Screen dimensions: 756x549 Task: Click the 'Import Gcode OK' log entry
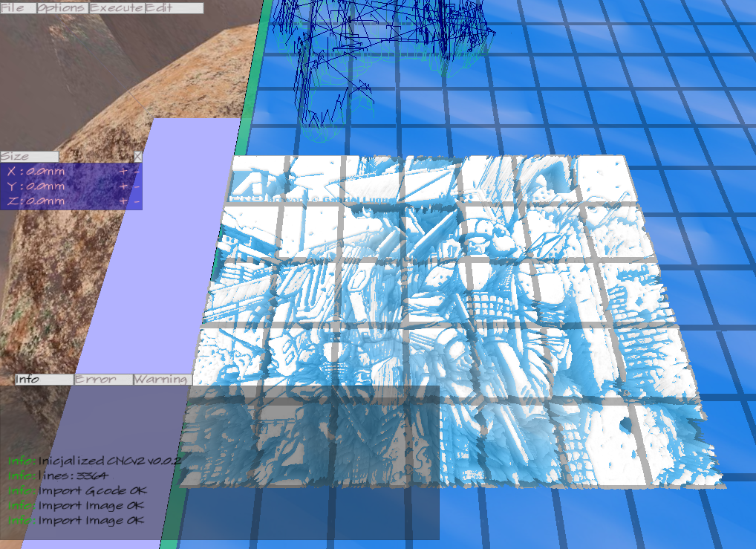[77, 491]
